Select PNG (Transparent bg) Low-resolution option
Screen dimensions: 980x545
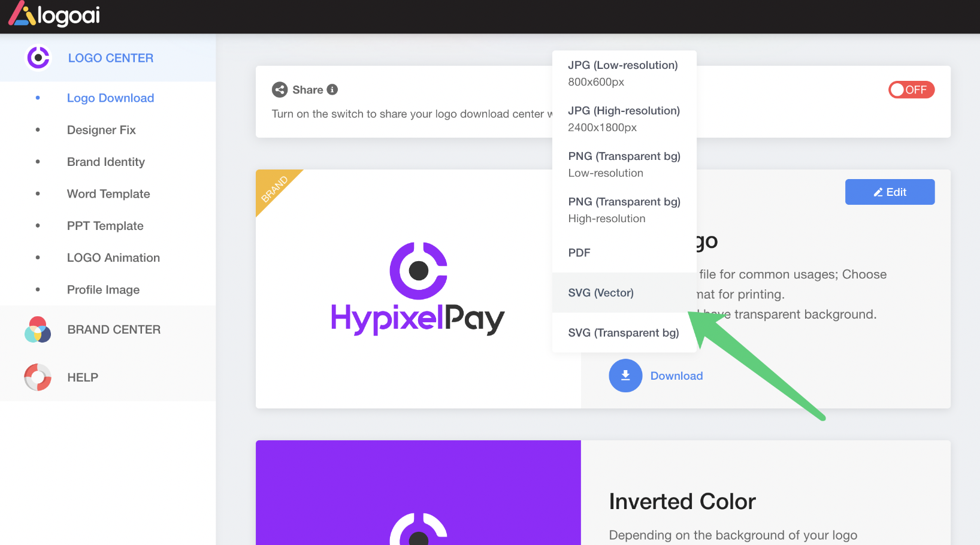pyautogui.click(x=624, y=165)
